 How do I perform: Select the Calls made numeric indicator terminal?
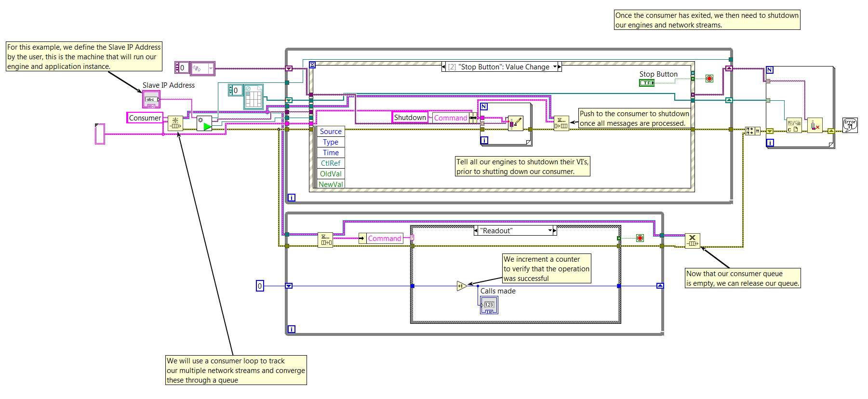click(x=489, y=305)
